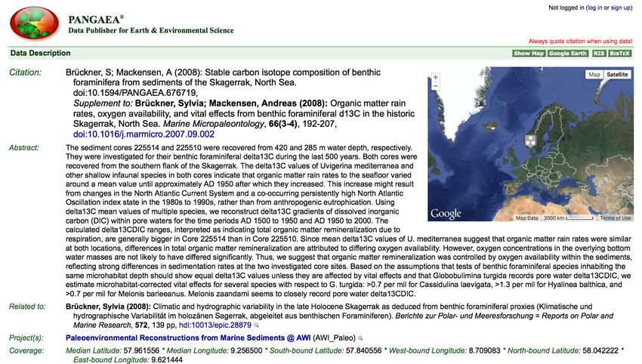642x364 pixels.
Task: Click 'Always quote citation when using data!' notice
Action: pos(580,41)
